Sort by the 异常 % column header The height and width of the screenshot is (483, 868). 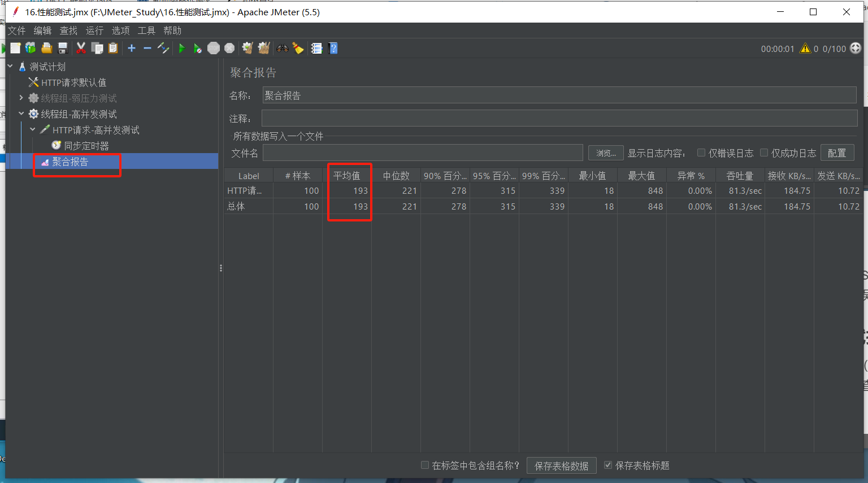coord(691,176)
